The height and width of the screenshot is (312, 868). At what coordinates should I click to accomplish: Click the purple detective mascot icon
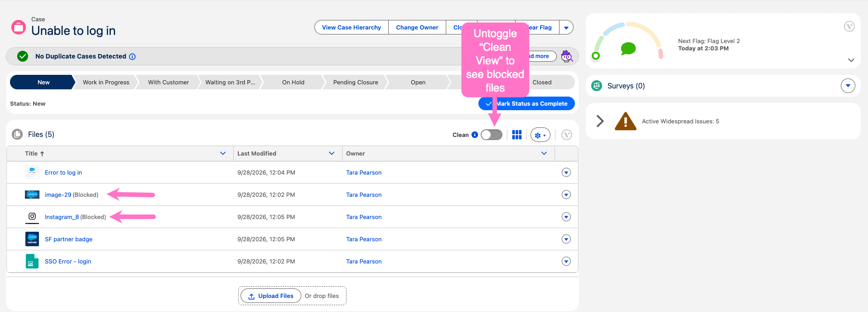567,56
